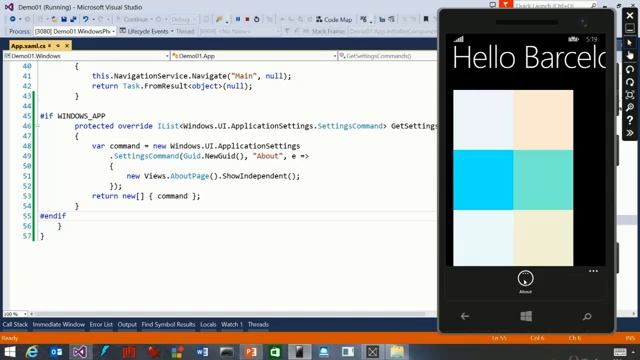Open the Windows Start menu
640x360 pixels.
pyautogui.click(x=9, y=352)
